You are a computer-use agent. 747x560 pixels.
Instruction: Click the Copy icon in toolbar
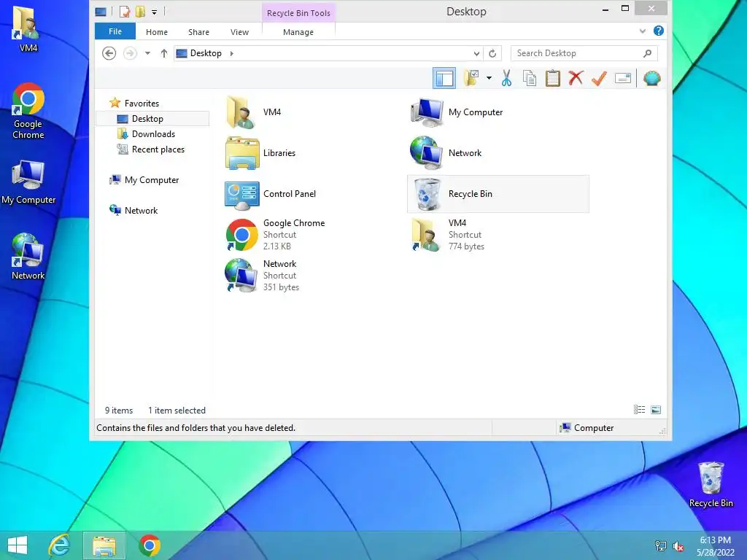click(x=530, y=78)
